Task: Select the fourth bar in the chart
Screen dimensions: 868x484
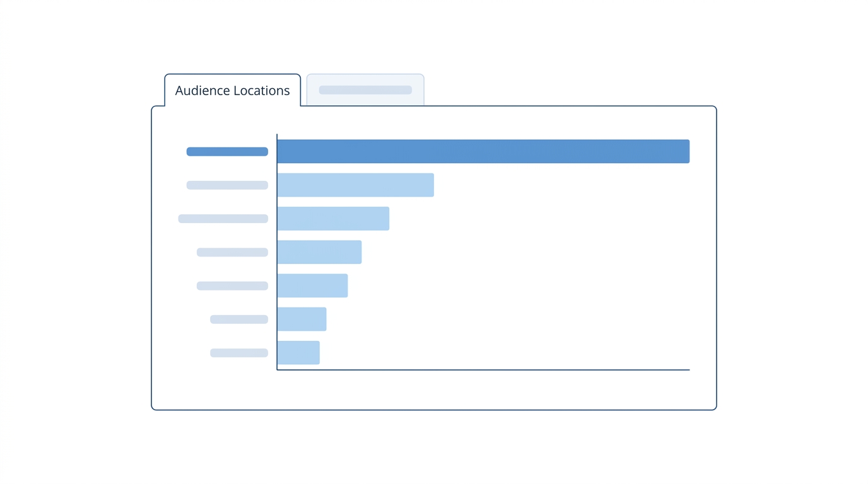Action: point(319,252)
